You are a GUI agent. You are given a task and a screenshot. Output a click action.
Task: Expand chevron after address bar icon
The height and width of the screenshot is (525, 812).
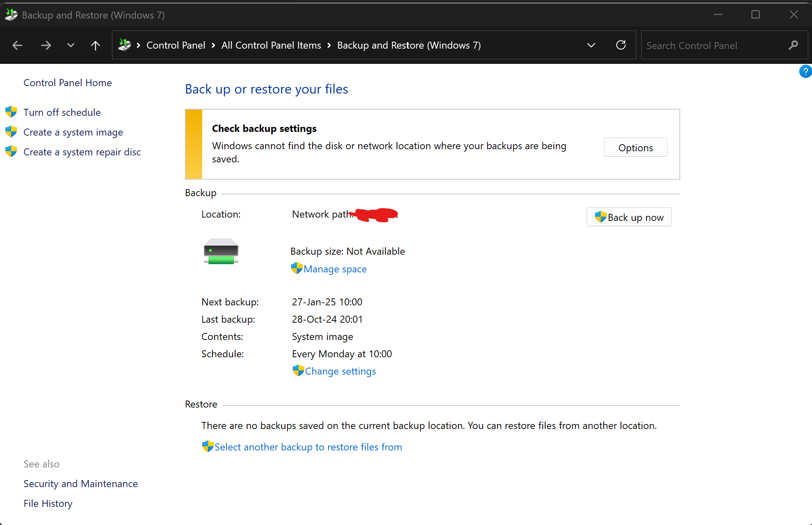pos(138,45)
